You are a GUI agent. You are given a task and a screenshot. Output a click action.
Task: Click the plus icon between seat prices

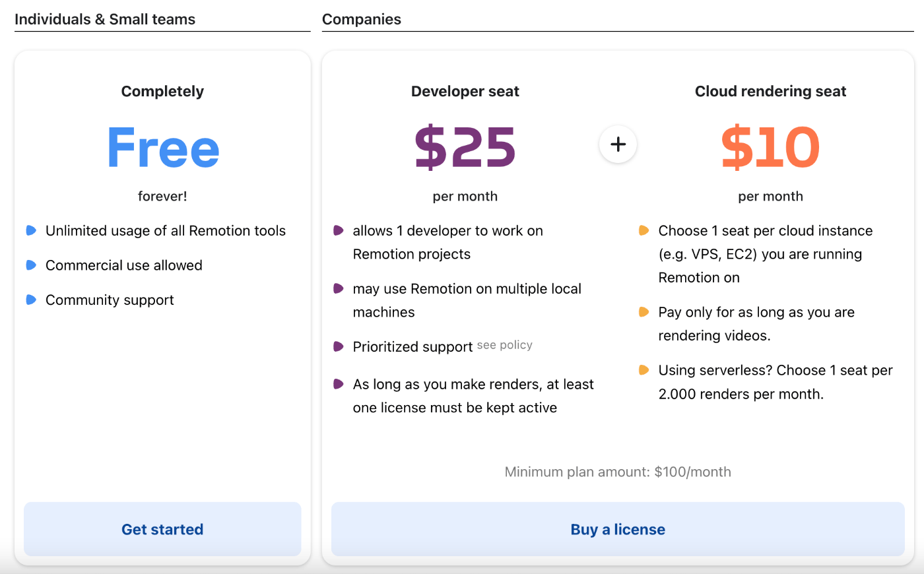[x=618, y=144]
